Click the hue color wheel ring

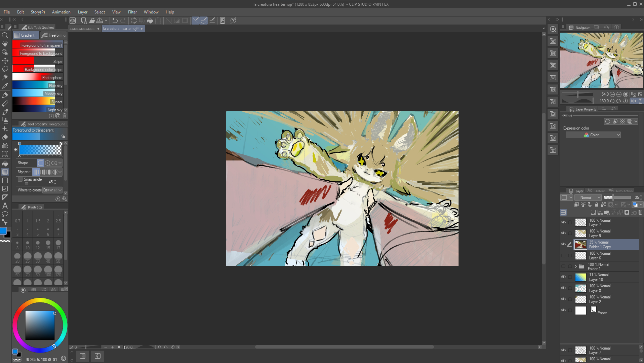(40, 300)
